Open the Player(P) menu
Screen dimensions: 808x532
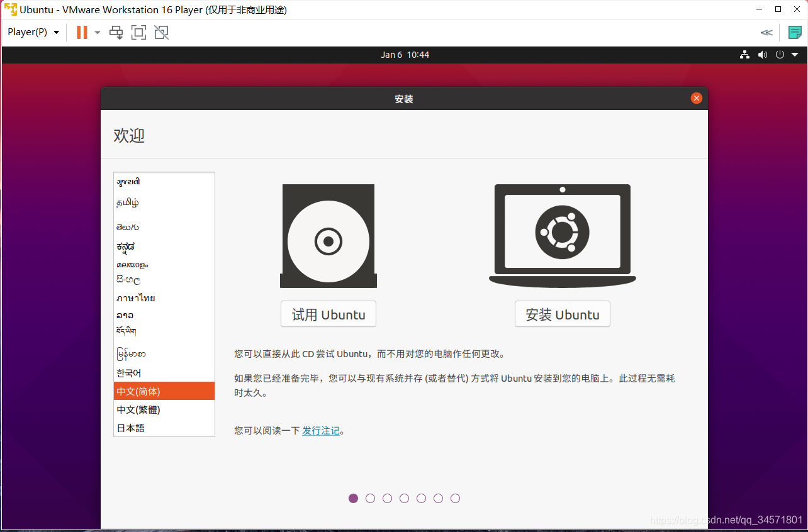point(33,32)
